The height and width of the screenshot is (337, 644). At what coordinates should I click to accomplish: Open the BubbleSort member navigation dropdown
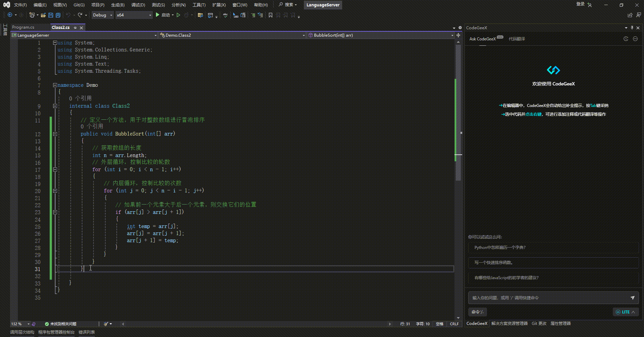tap(380, 35)
